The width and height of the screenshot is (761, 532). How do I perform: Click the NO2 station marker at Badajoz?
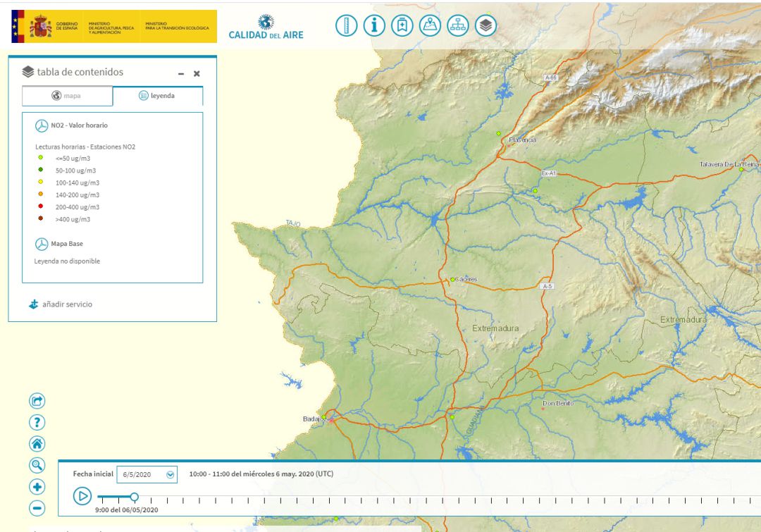(x=323, y=417)
